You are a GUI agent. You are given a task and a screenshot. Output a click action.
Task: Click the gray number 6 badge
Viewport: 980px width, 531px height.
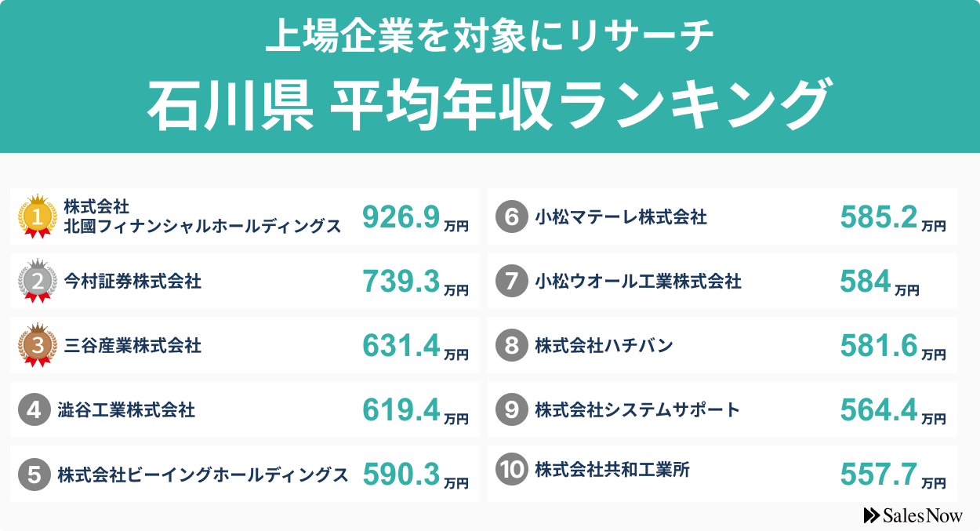[x=512, y=217]
